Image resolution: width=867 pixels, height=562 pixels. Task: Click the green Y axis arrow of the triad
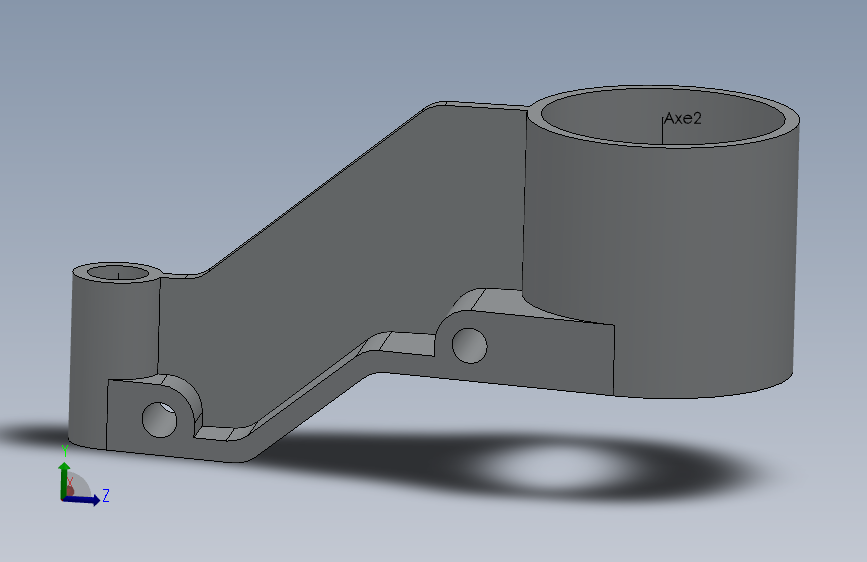tap(64, 479)
